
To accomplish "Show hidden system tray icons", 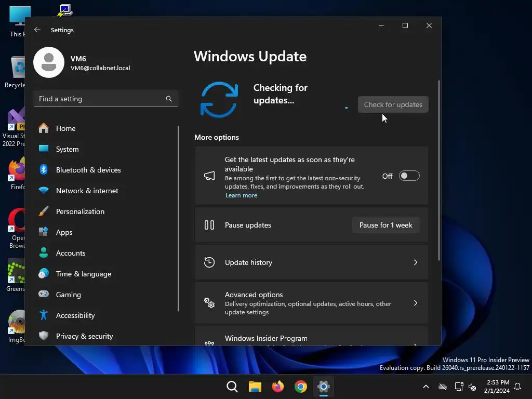I will (x=426, y=387).
